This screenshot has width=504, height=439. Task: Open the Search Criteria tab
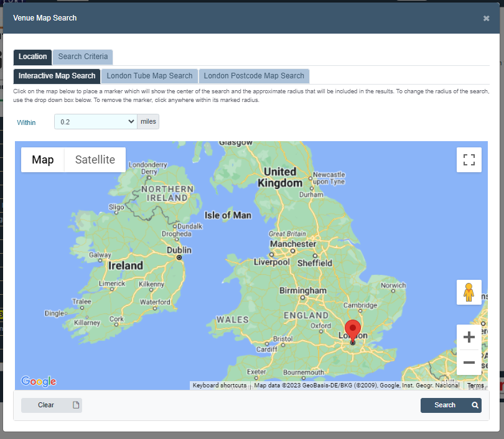coord(83,57)
